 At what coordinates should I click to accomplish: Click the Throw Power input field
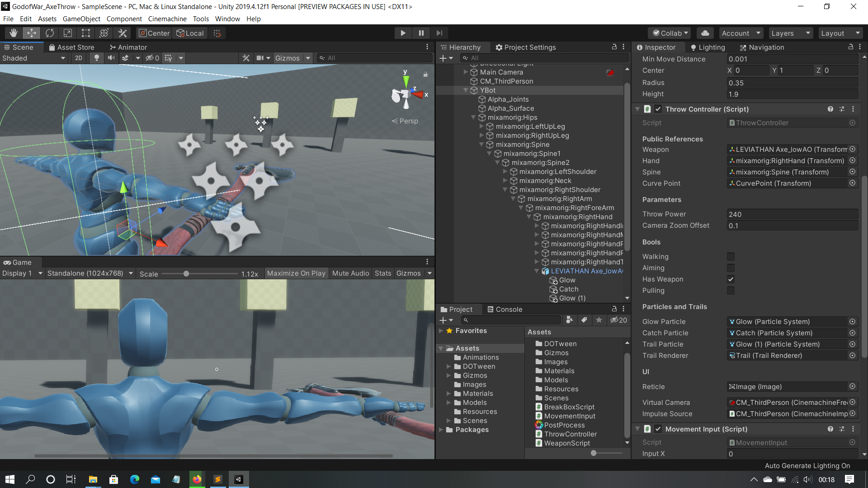[792, 214]
